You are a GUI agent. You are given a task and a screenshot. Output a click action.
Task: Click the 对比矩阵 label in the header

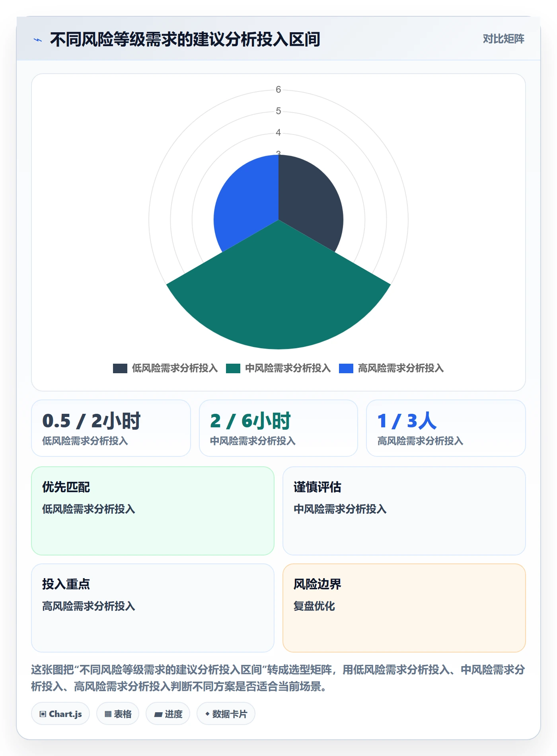(504, 39)
